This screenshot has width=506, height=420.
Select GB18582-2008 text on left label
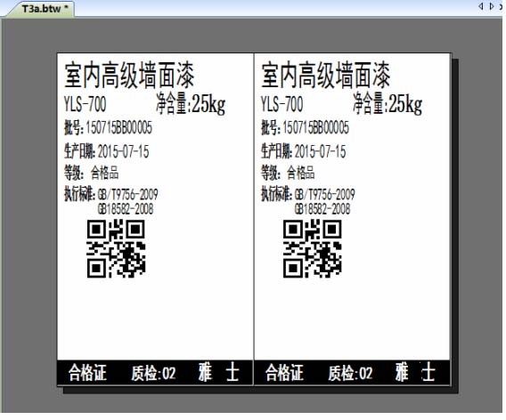(126, 209)
